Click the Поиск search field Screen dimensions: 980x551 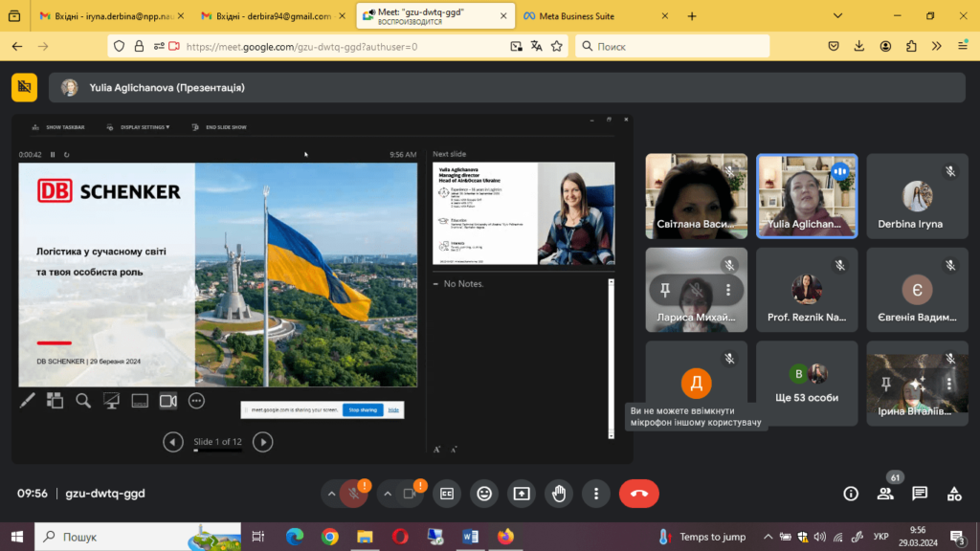click(673, 46)
